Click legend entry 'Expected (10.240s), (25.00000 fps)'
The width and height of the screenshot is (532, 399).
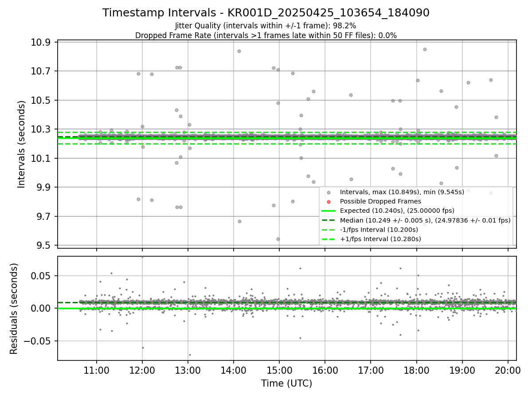pyautogui.click(x=397, y=211)
